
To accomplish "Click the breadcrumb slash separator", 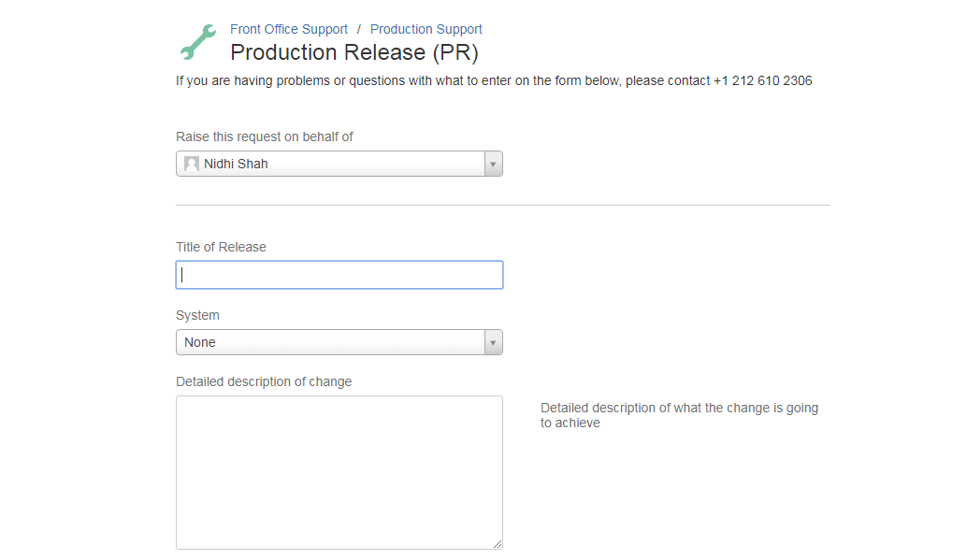I will tap(359, 29).
